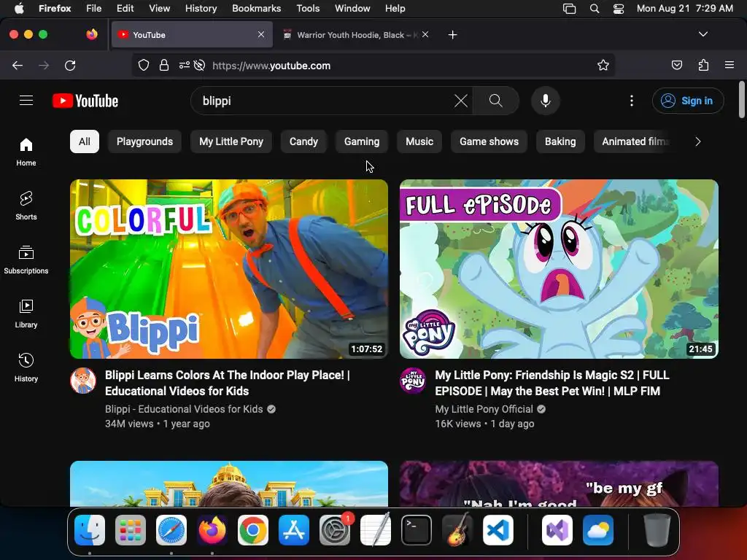Open the Pocket save button
This screenshot has height=560, width=747.
[677, 65]
